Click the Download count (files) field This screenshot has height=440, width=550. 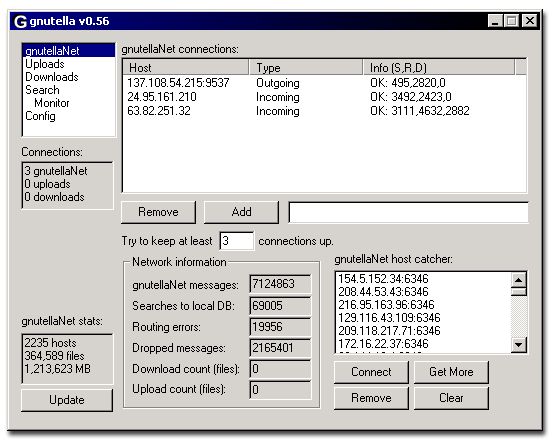point(280,369)
